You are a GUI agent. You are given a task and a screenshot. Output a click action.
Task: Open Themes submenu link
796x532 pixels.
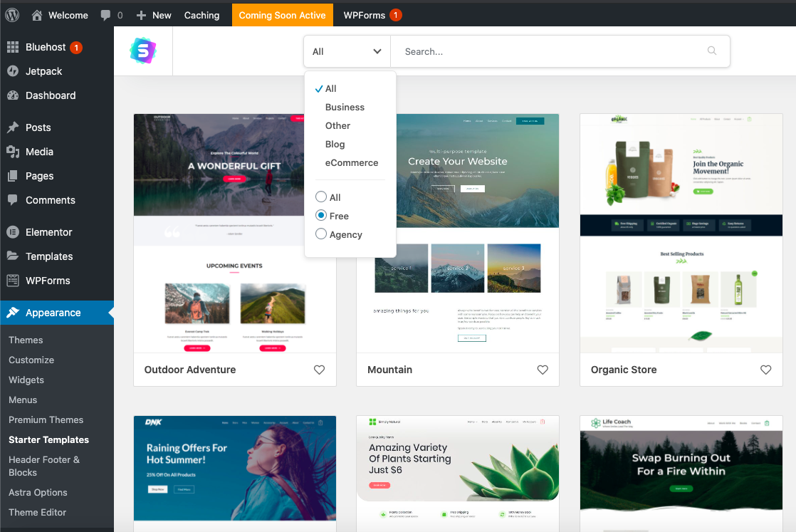tap(26, 340)
